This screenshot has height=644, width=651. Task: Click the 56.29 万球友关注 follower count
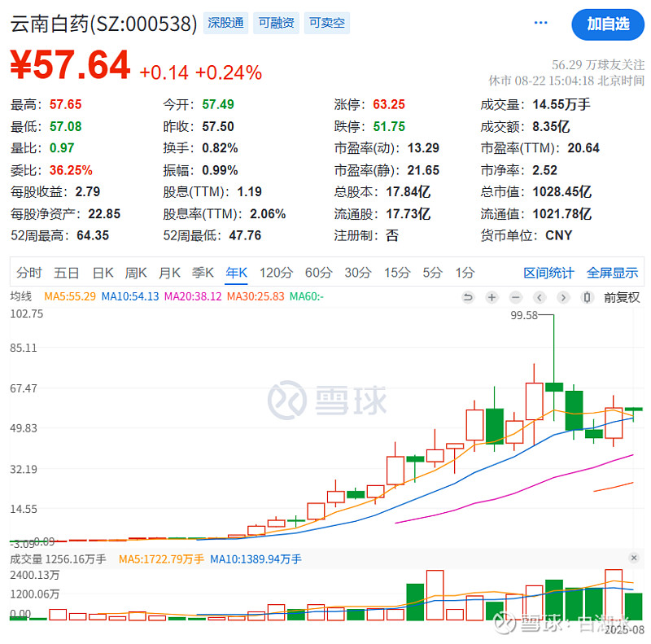click(x=598, y=65)
